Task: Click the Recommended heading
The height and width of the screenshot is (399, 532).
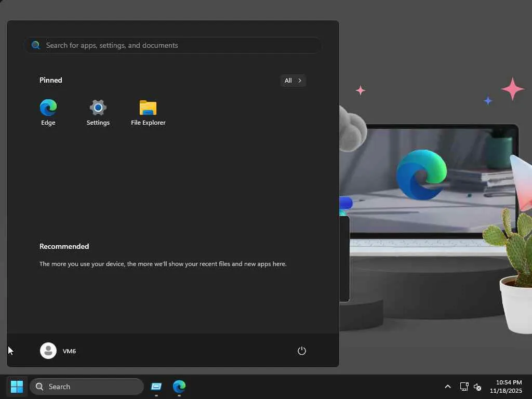Action: (x=64, y=246)
